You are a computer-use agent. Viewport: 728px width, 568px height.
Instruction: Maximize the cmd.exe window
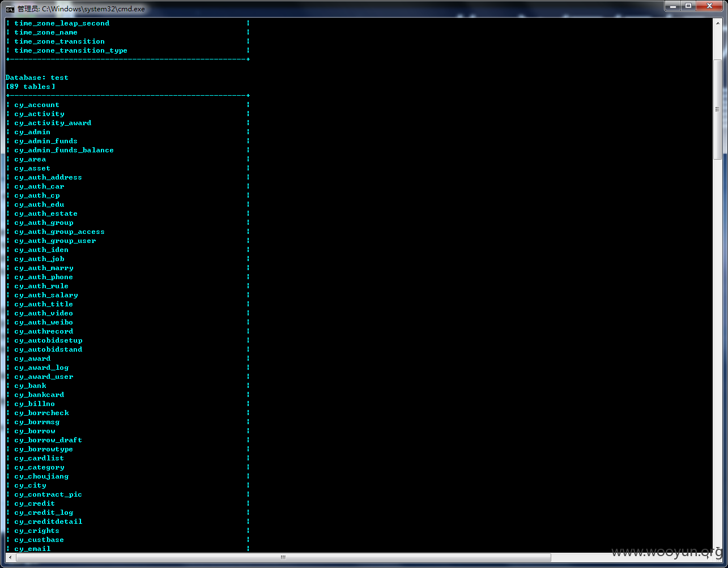688,6
